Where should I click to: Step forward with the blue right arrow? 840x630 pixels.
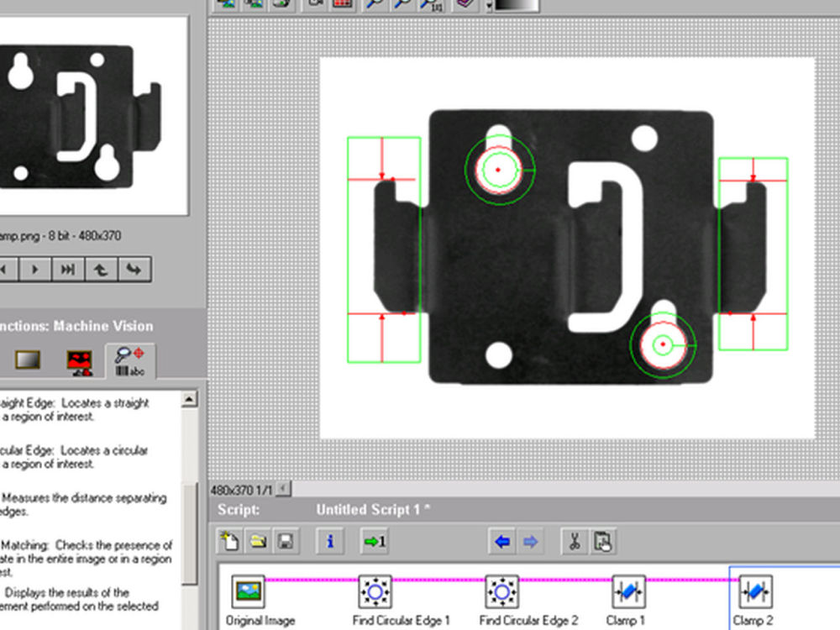(x=530, y=542)
